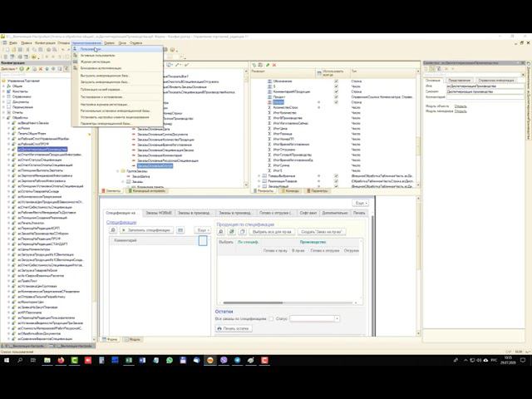
Task: Switch to Модуль tab at form bottom
Action: click(132, 339)
